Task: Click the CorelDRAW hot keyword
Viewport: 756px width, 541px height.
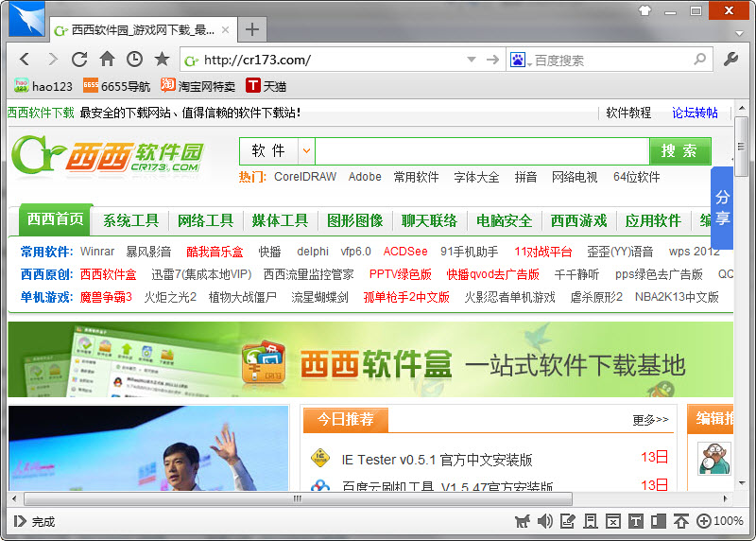Action: click(305, 177)
